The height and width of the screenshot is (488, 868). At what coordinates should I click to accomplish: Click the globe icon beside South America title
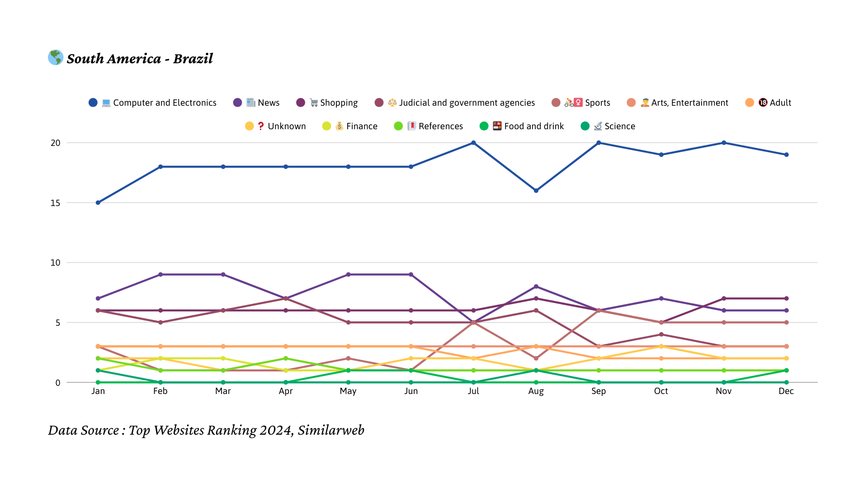coord(56,57)
